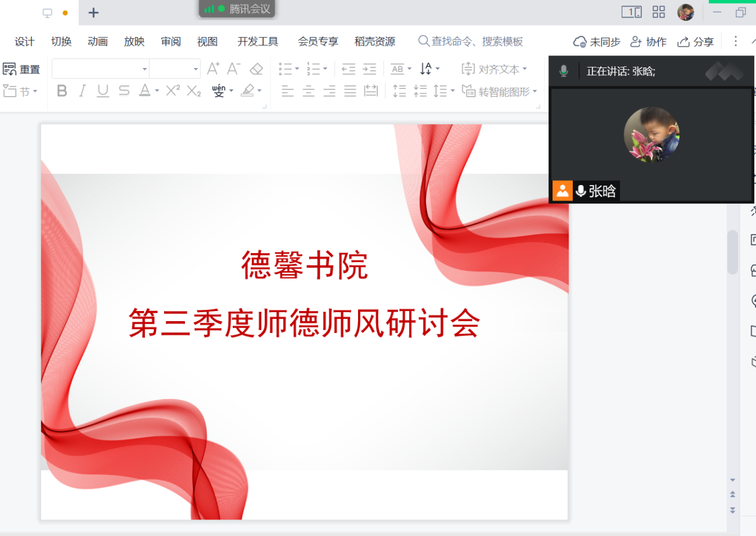
Task: Toggle underline formatting
Action: click(103, 91)
